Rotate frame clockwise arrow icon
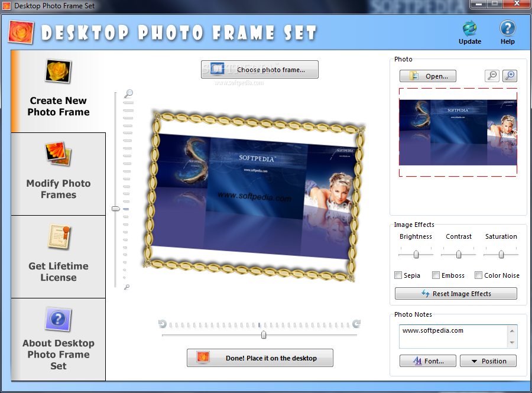 click(x=356, y=324)
